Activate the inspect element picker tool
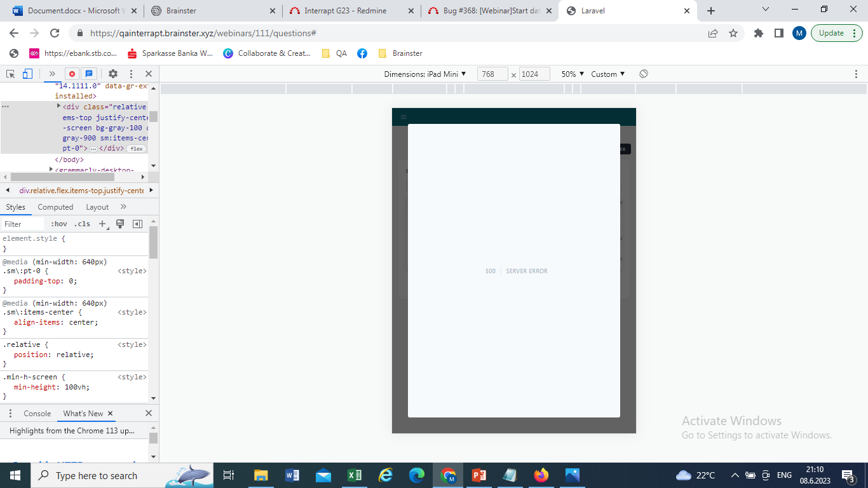Viewport: 868px width, 488px height. point(11,74)
